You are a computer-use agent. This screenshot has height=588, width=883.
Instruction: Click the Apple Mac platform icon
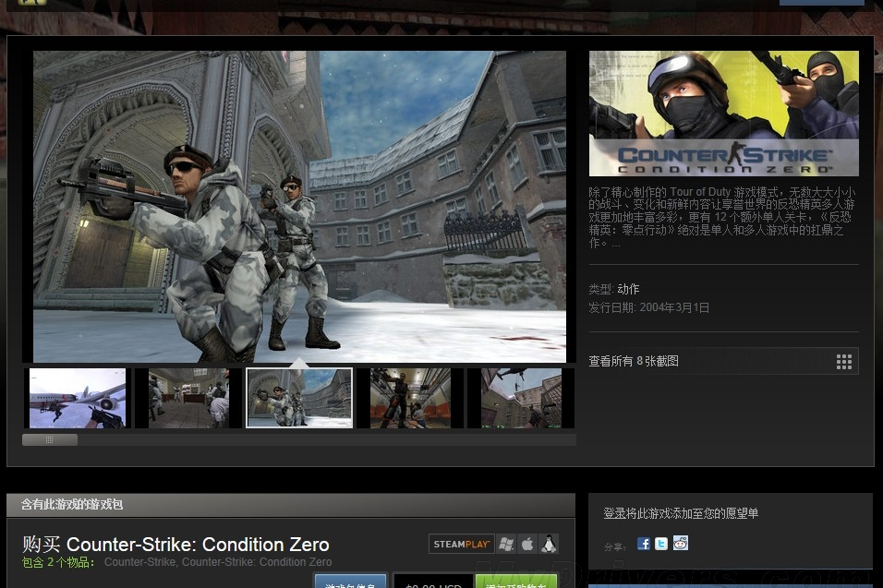(527, 544)
